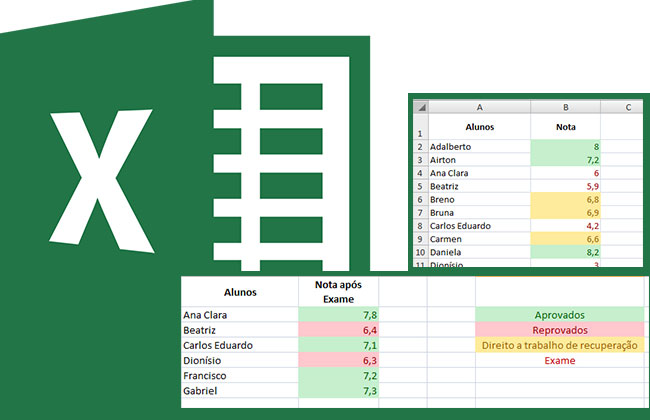Select Beatriz in row 5
The image size is (650, 420).
point(479,186)
